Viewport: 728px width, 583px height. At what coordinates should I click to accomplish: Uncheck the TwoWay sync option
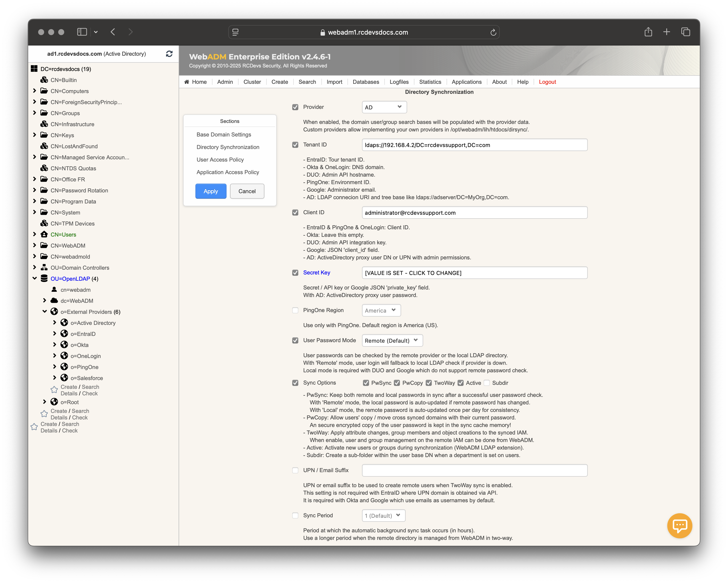(428, 383)
